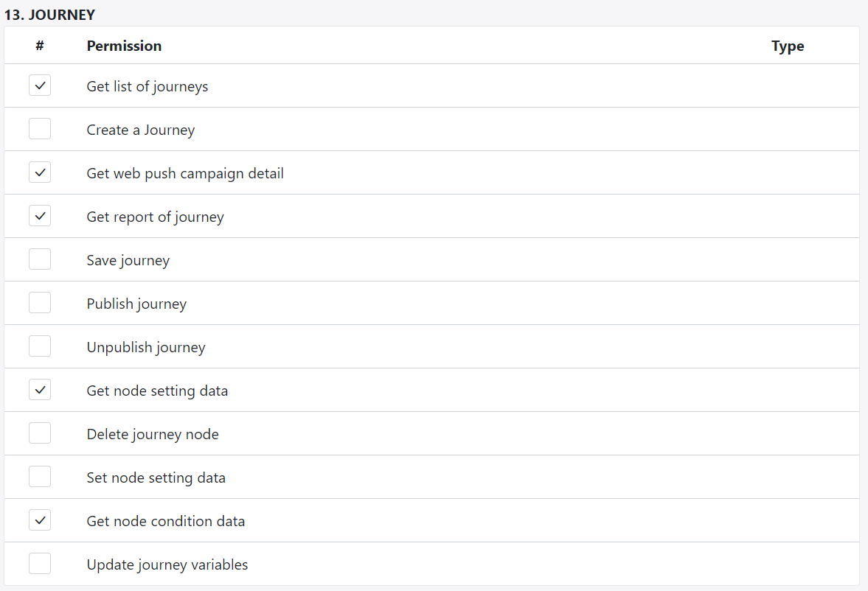Image resolution: width=868 pixels, height=591 pixels.
Task: Click the Permission column header
Action: [x=124, y=45]
